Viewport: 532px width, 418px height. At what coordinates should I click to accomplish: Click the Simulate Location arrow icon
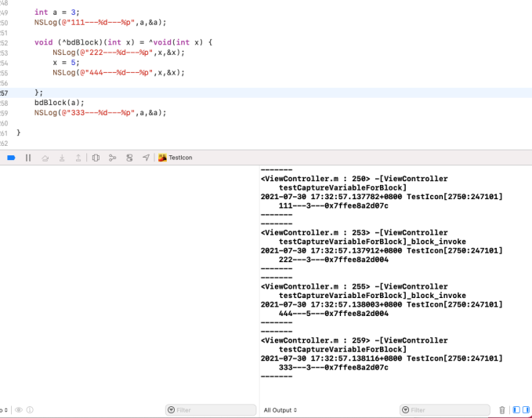(146, 158)
